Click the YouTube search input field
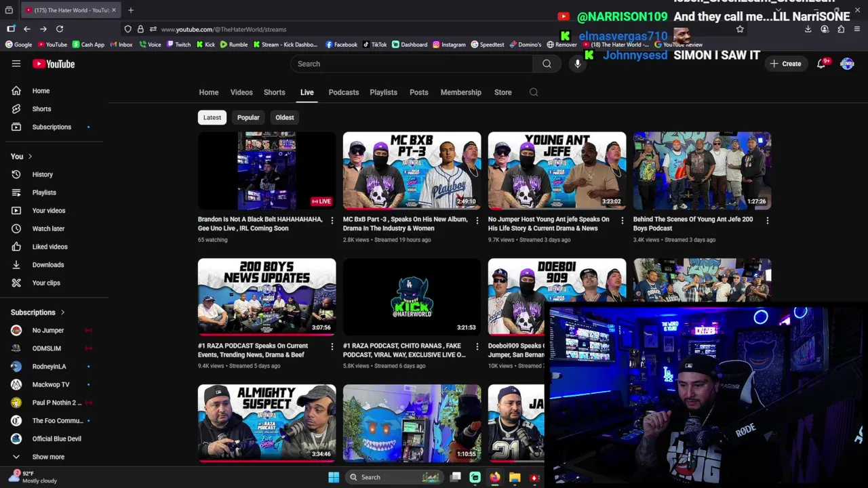This screenshot has width=868, height=488. click(x=411, y=64)
